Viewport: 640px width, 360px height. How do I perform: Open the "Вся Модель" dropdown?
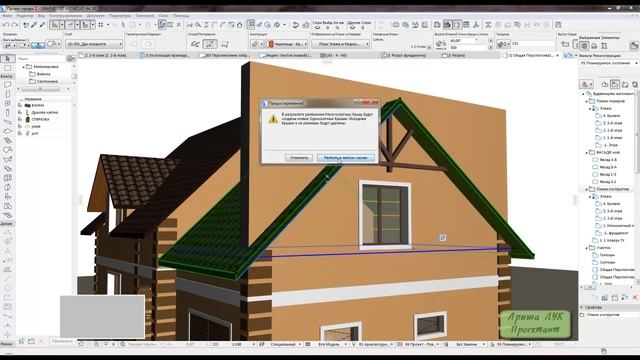(x=331, y=344)
